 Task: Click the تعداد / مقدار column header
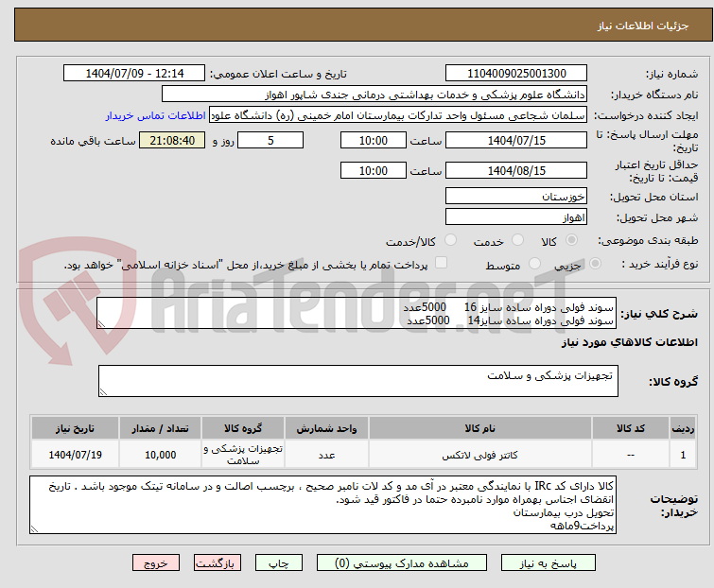(x=160, y=428)
